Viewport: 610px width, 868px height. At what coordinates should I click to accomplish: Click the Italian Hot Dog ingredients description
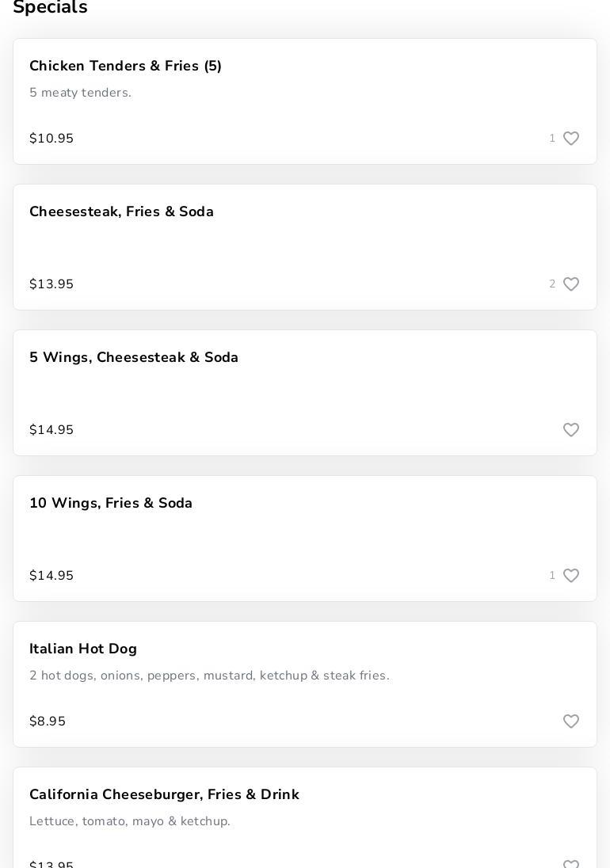pyautogui.click(x=209, y=676)
